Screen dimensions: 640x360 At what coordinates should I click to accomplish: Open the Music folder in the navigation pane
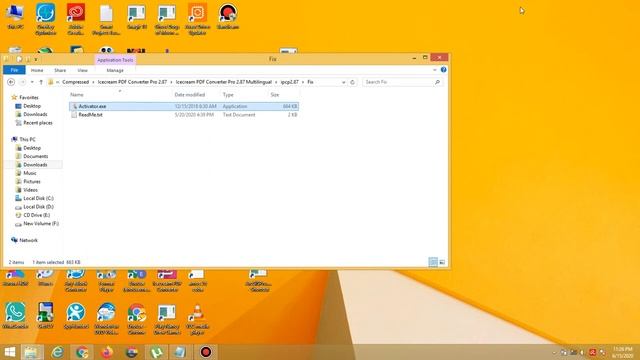click(x=30, y=173)
